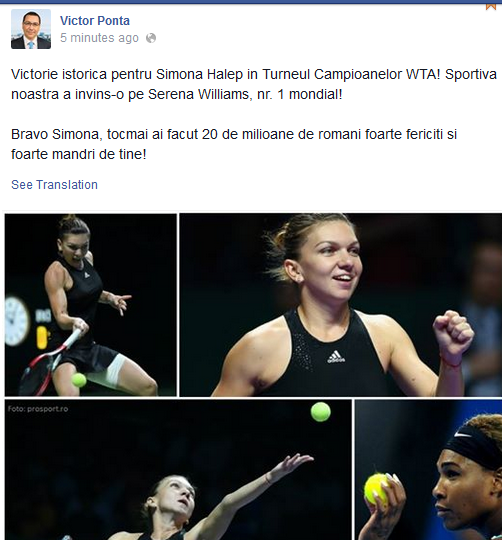The image size is (502, 540).
Task: Open the photo of Serena Williams holding a ball
Action: (428, 469)
